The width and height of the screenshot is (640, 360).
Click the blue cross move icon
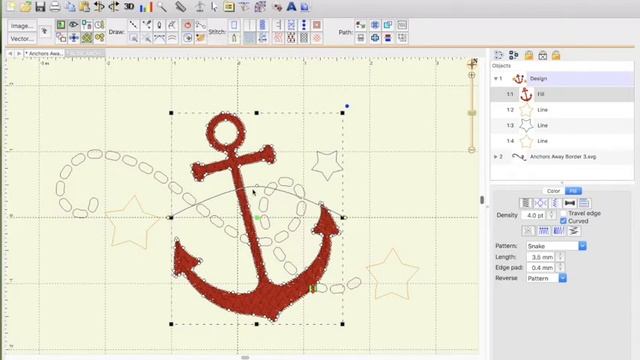(73, 38)
